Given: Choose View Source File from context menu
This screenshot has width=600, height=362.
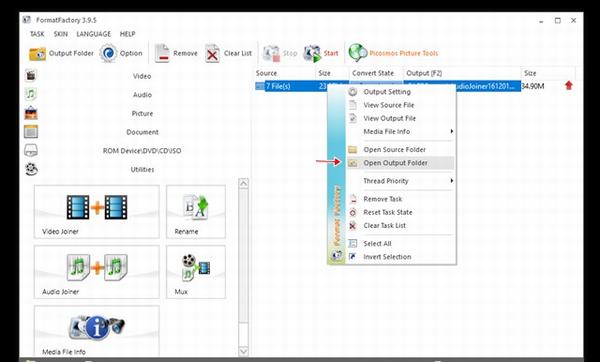Looking at the screenshot, I should click(401, 105).
